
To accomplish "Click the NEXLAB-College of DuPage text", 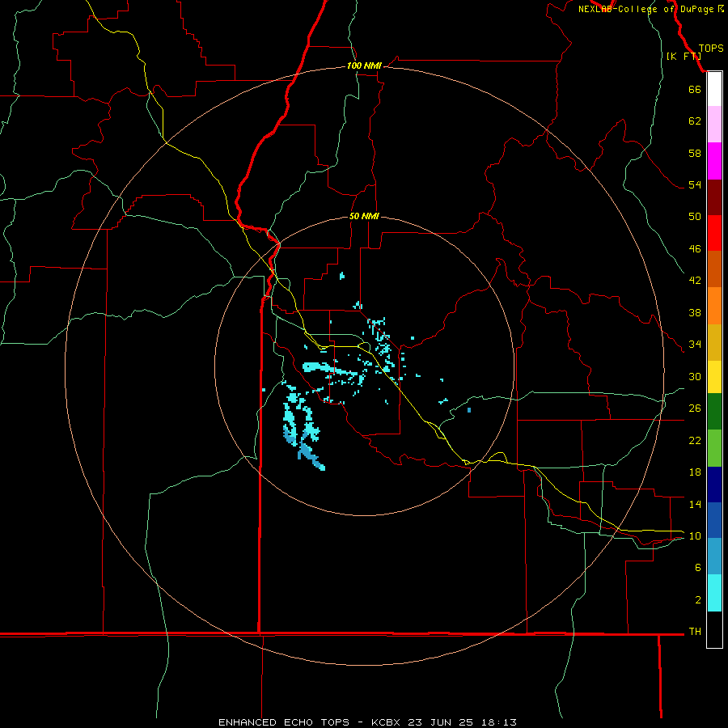I will pos(645,9).
